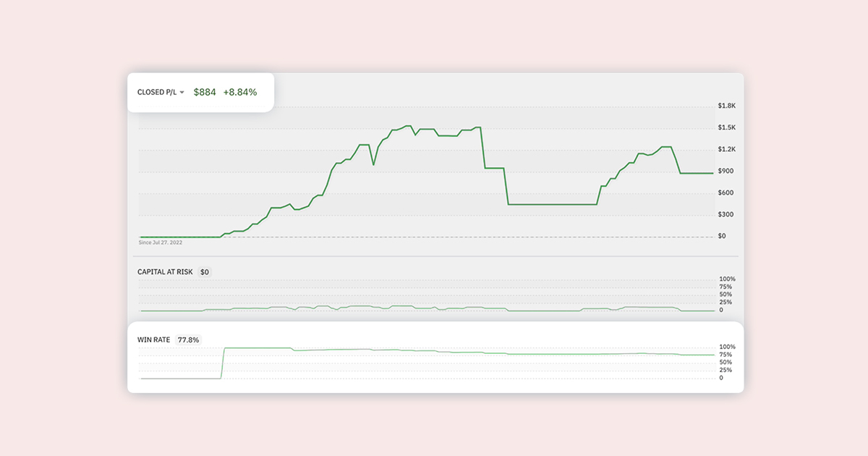868x456 pixels.
Task: Switch to the CAPITAL AT RISK panel
Action: click(164, 271)
